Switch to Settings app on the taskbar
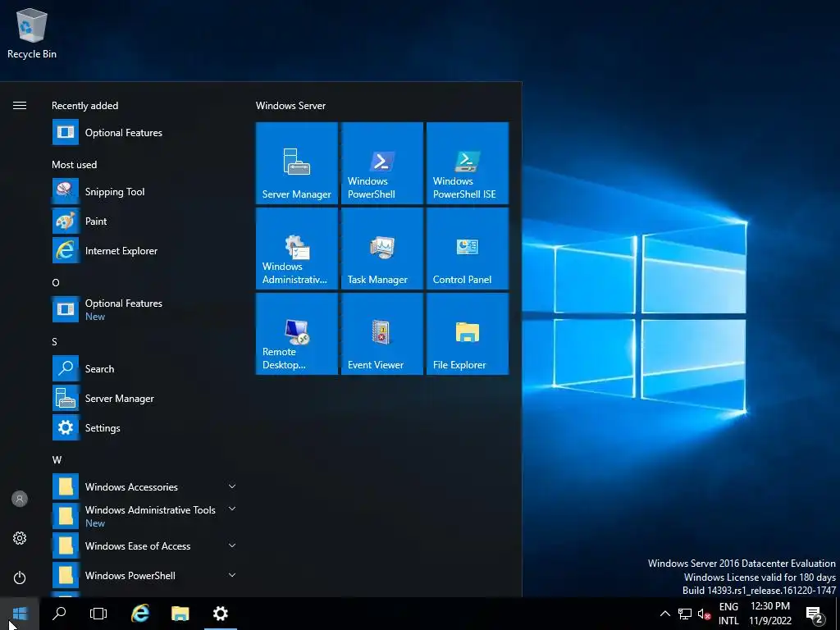The image size is (840, 630). [x=220, y=614]
